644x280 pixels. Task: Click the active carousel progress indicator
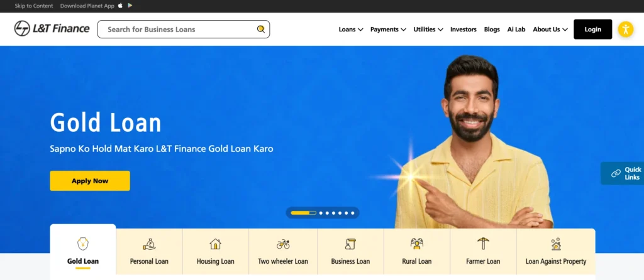[x=303, y=213]
